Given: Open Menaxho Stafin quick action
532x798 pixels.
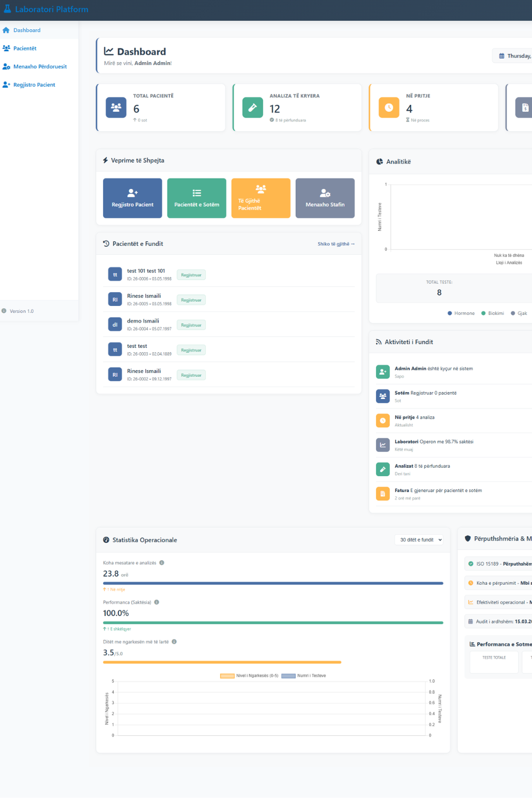Looking at the screenshot, I should coord(325,198).
